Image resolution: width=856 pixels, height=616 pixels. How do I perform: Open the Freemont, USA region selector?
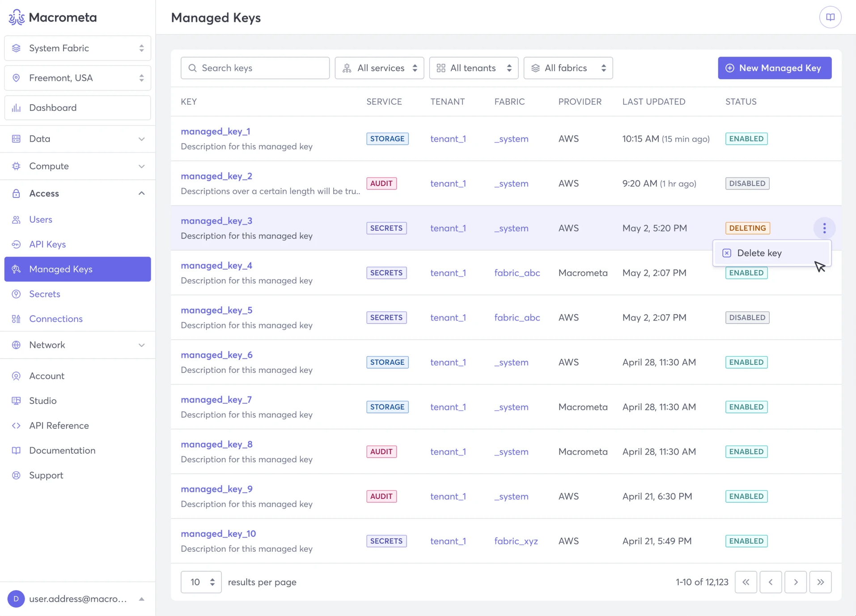[77, 78]
